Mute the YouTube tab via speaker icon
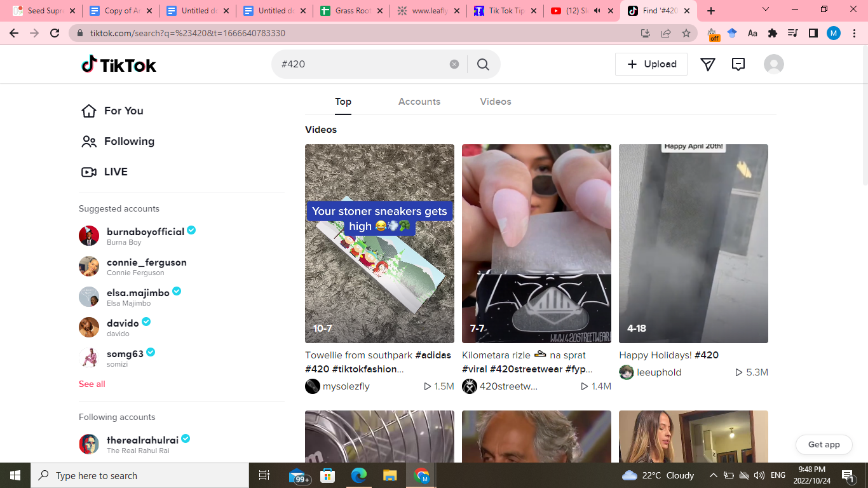This screenshot has height=488, width=868. 597,11
